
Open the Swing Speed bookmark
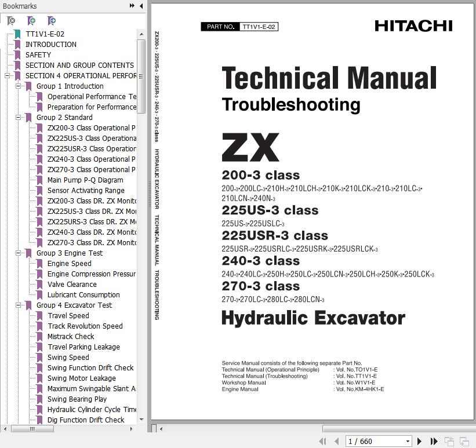(x=68, y=357)
